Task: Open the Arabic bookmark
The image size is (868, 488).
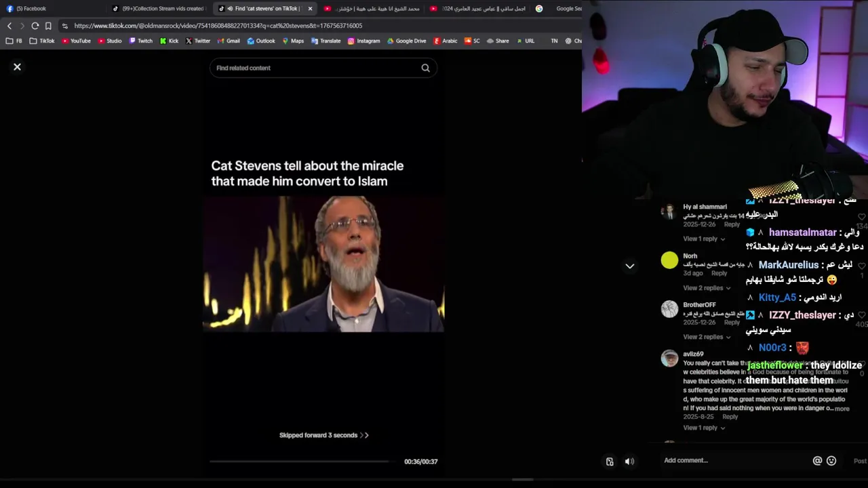Action: pos(446,41)
